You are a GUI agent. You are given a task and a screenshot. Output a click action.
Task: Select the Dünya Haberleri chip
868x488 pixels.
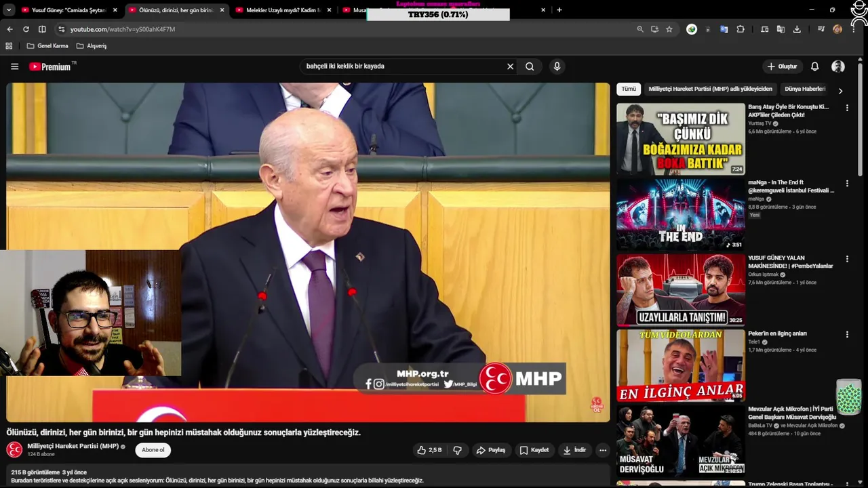click(805, 89)
